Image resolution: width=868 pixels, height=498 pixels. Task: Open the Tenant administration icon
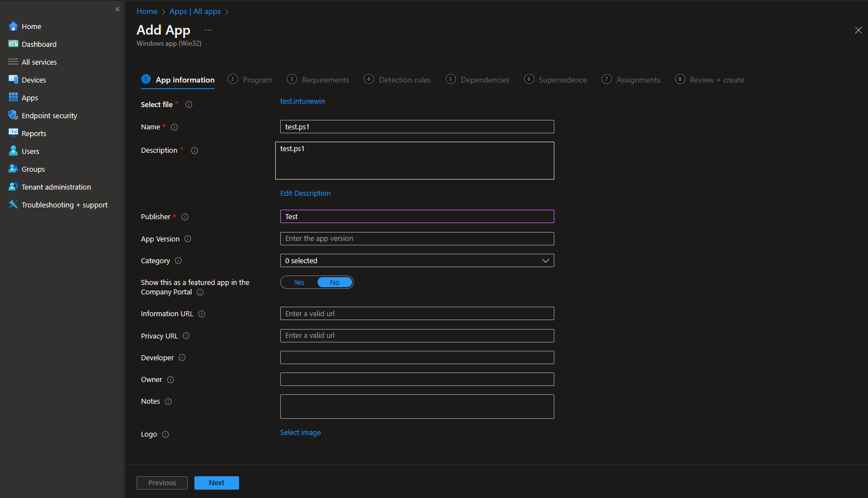13,187
